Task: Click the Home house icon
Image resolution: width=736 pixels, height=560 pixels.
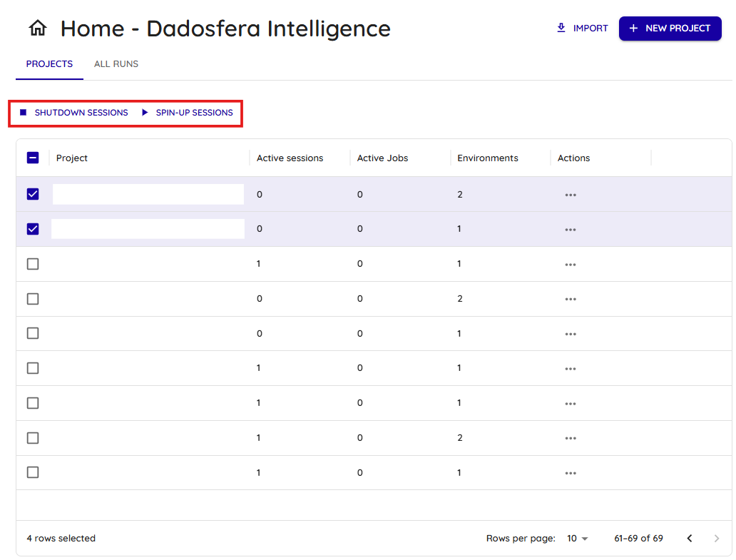Action: (38, 29)
